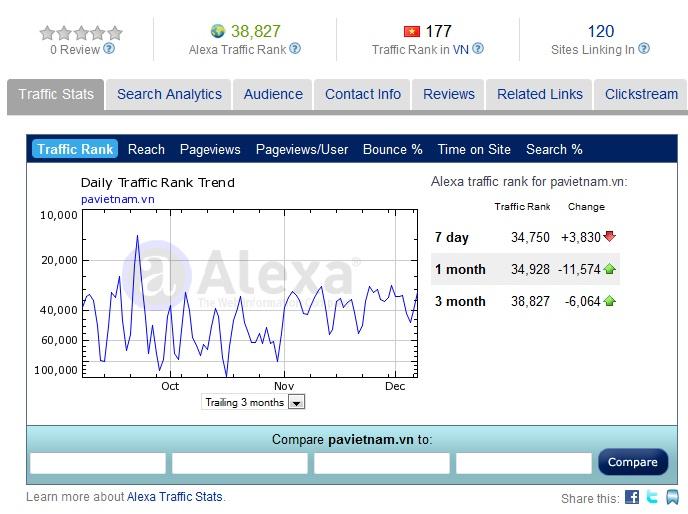The height and width of the screenshot is (514, 688).
Task: Click the second compare site input field
Action: [240, 464]
